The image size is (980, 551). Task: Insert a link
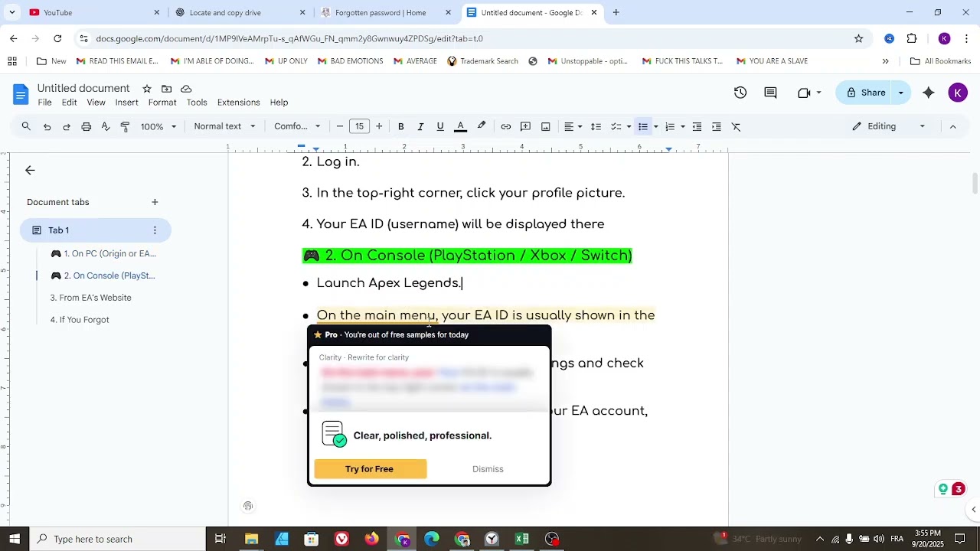tap(506, 126)
